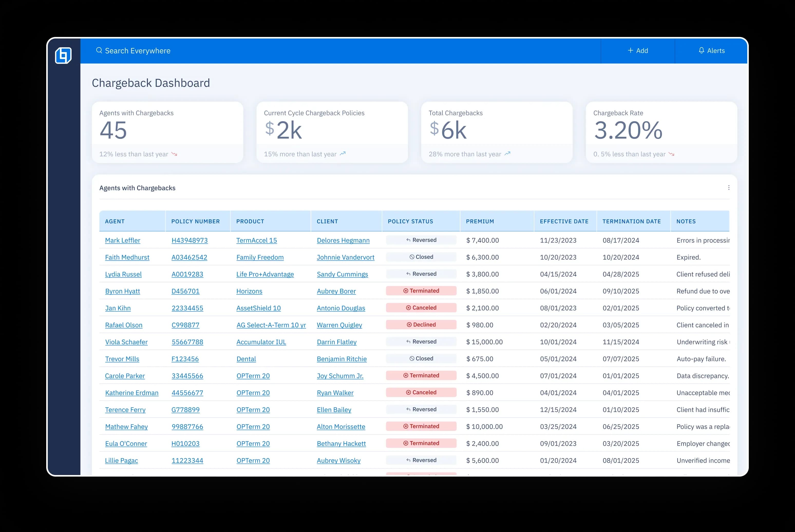Open client Bethany Hackett link
This screenshot has height=532, width=795.
[341, 443]
